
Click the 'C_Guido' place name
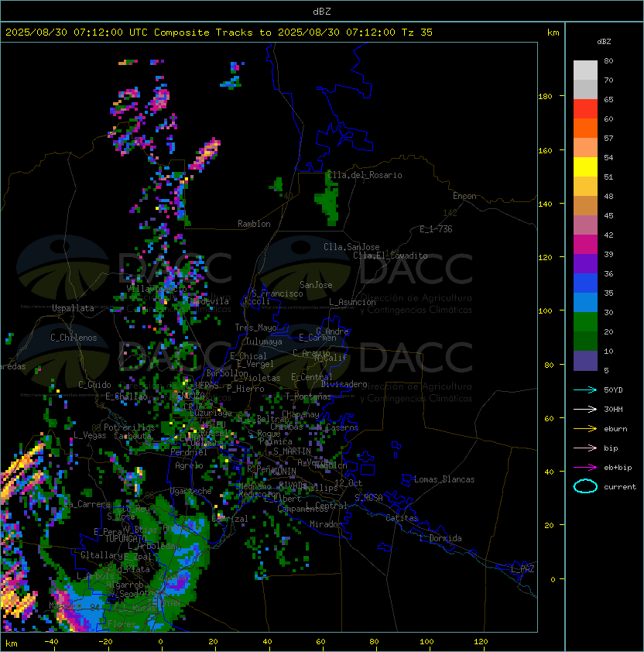click(x=94, y=385)
